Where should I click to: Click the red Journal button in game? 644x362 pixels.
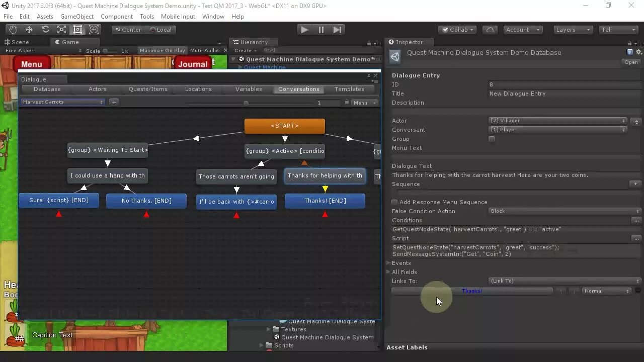pyautogui.click(x=193, y=64)
